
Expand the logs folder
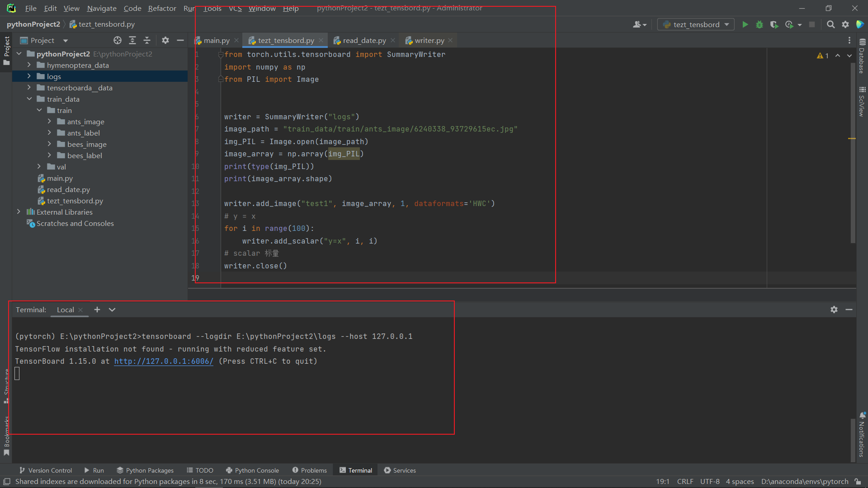29,76
